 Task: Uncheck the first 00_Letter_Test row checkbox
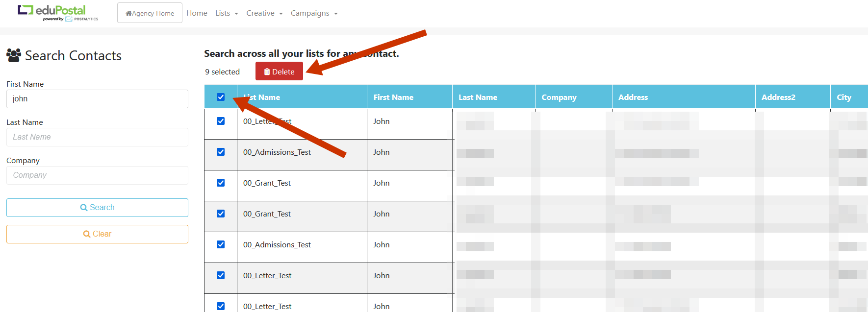(x=221, y=121)
